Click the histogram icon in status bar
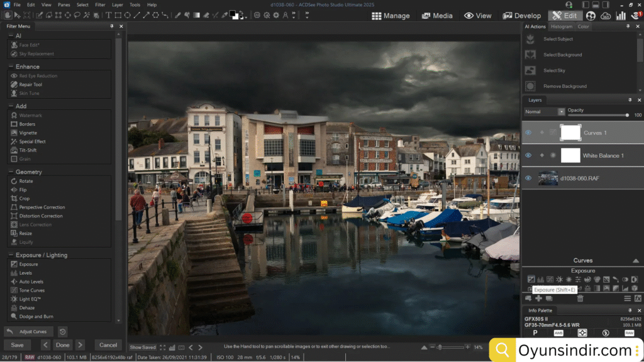644x362 pixels. 172,348
